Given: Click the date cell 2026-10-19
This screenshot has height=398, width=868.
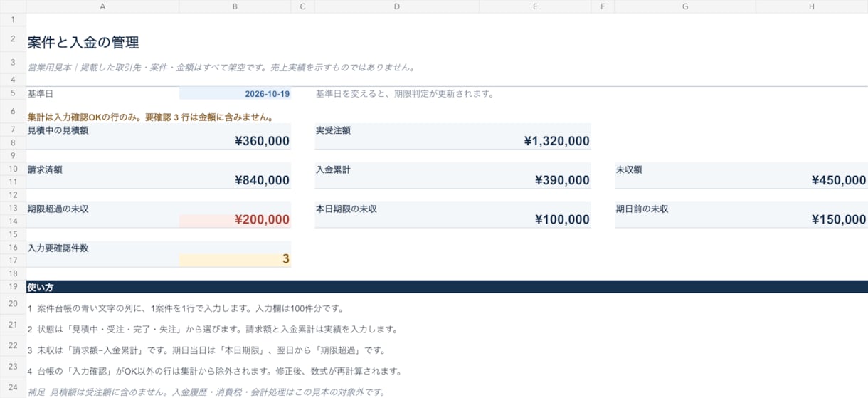Looking at the screenshot, I should pyautogui.click(x=235, y=93).
